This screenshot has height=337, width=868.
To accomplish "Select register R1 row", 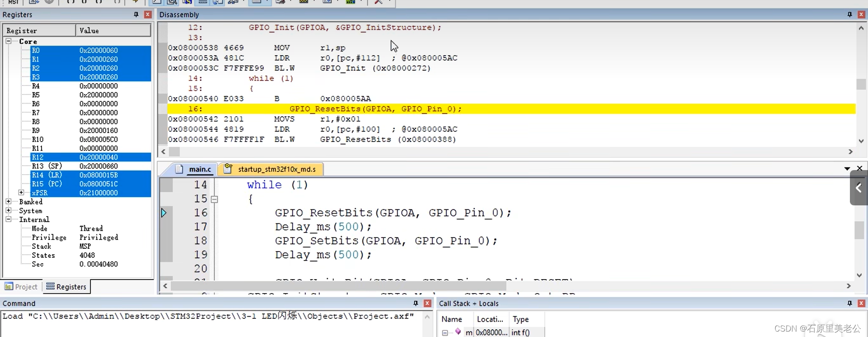I will (91, 59).
